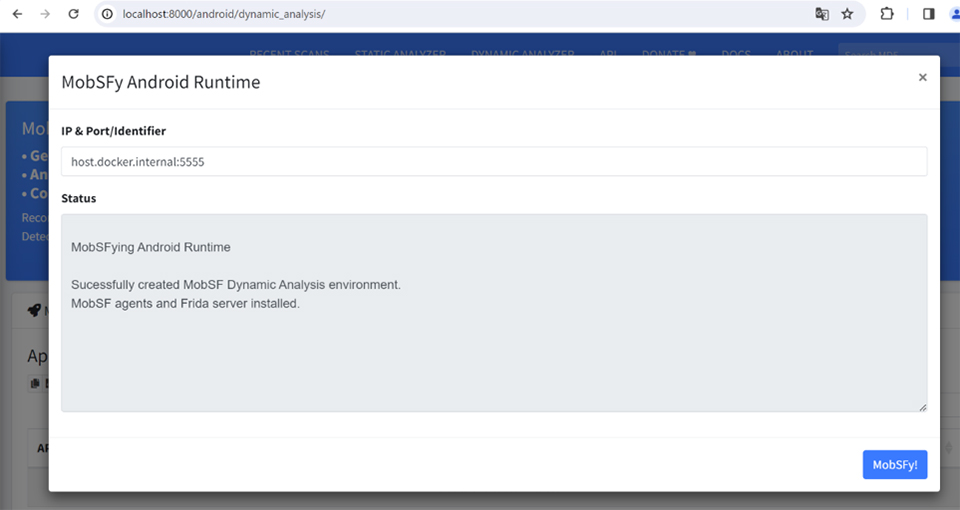Focus the IP & Port/Identifier input field

point(493,161)
